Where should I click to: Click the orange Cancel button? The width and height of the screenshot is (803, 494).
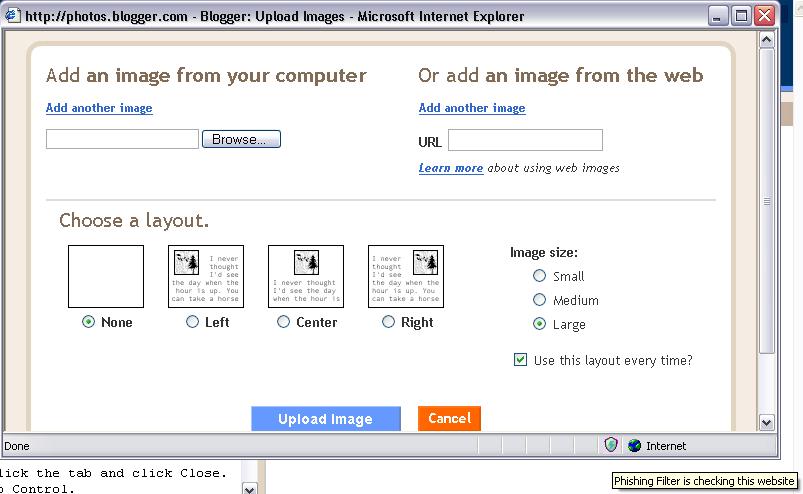449,418
